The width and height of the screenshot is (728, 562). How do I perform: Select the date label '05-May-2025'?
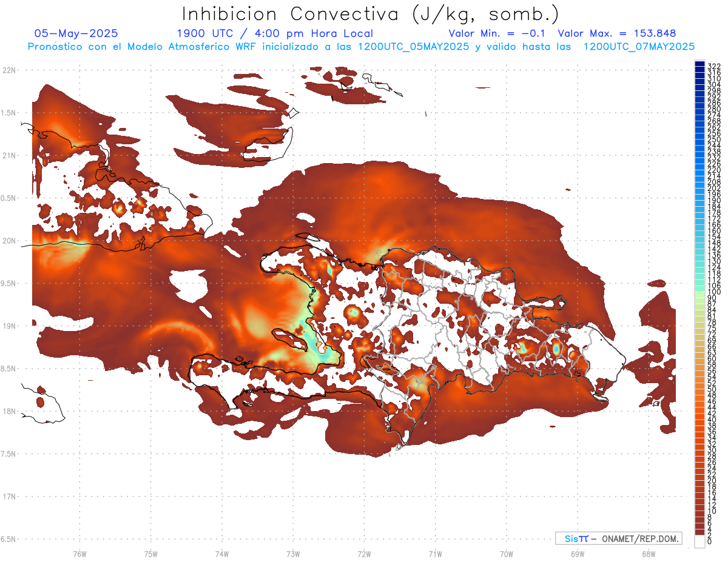(x=76, y=33)
